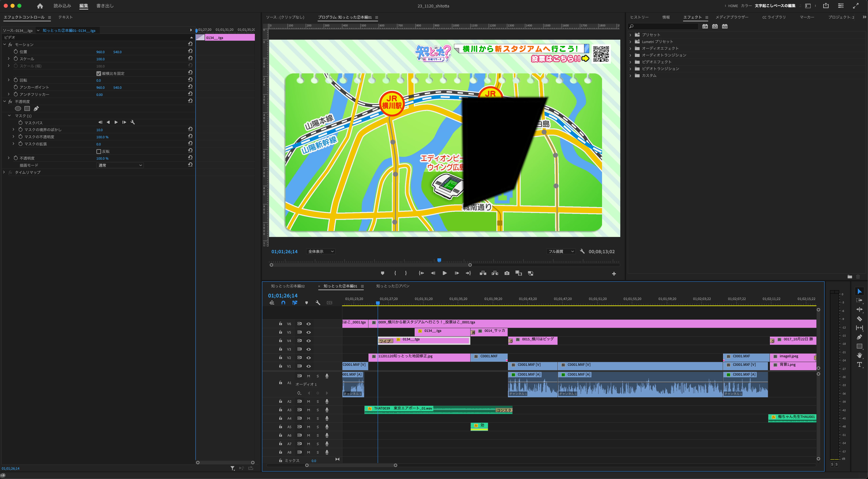Select the Hand tool

click(x=859, y=355)
